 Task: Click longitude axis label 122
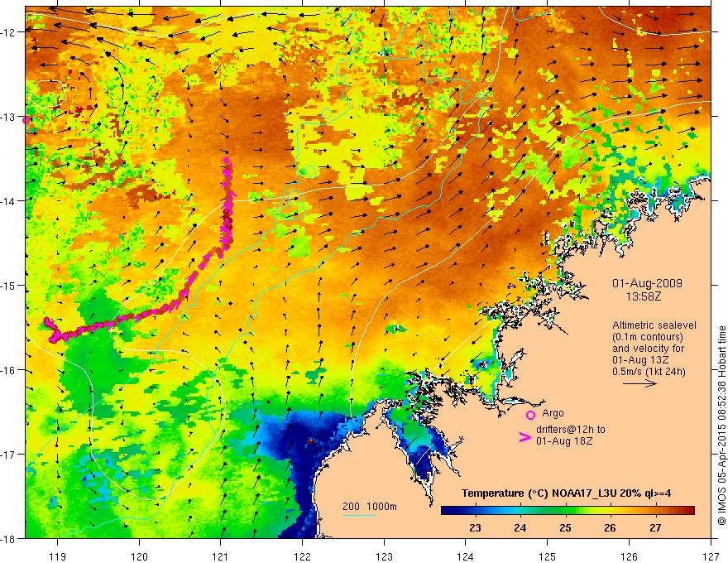[302, 556]
